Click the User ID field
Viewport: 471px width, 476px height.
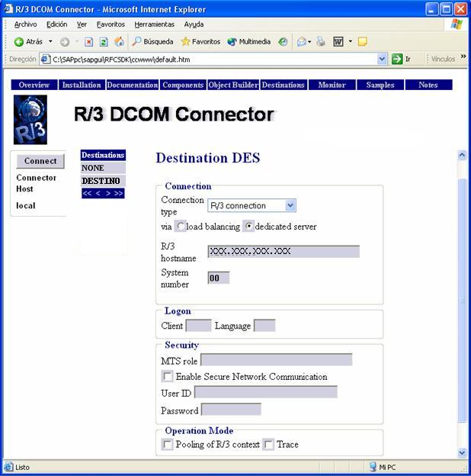tap(266, 392)
